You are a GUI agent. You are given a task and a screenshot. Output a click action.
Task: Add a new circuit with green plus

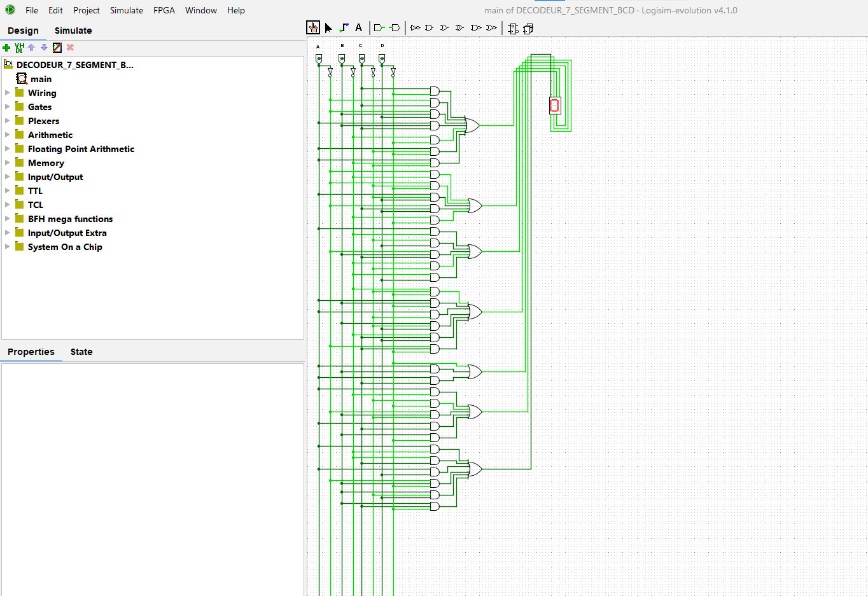pos(6,48)
